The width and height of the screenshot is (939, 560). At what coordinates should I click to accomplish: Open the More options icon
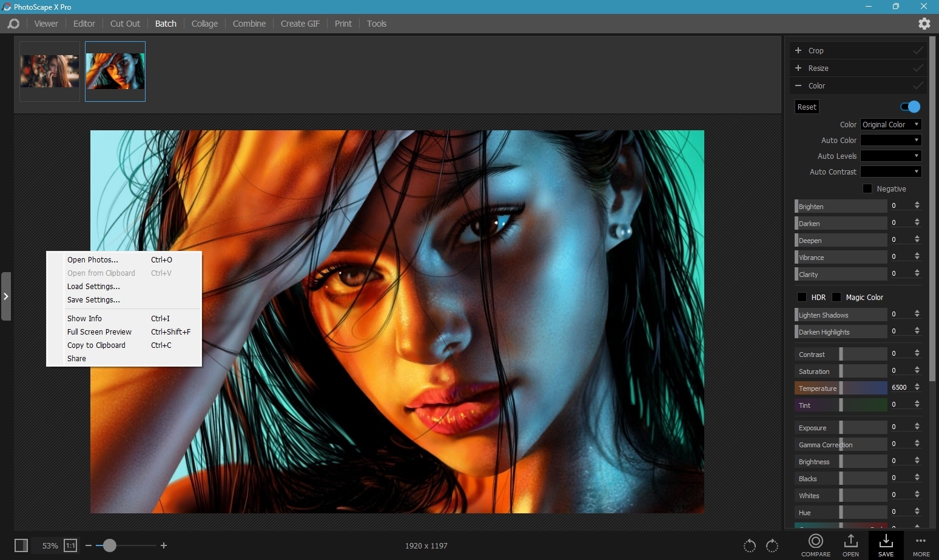click(921, 541)
